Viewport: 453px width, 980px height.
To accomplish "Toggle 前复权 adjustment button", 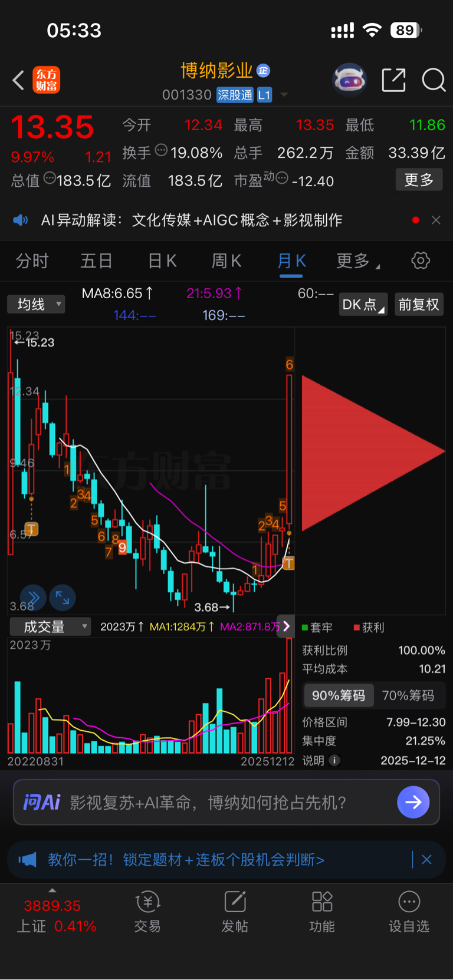I will click(x=419, y=304).
